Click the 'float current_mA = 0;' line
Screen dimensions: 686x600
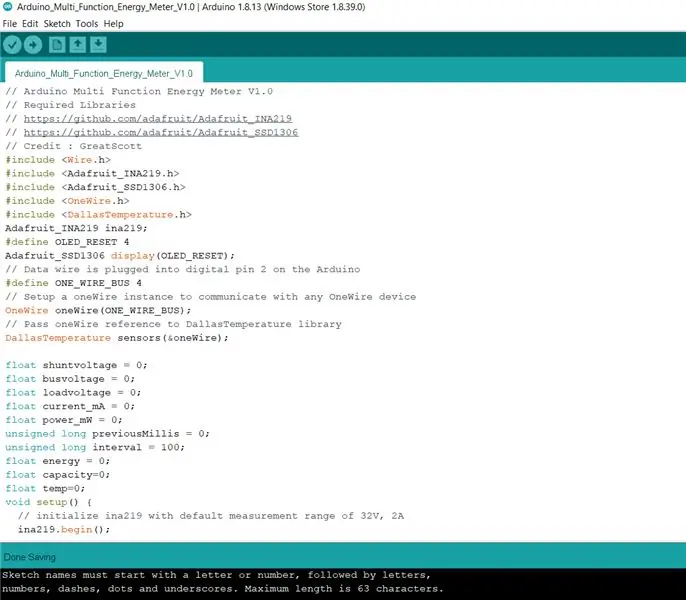point(70,406)
